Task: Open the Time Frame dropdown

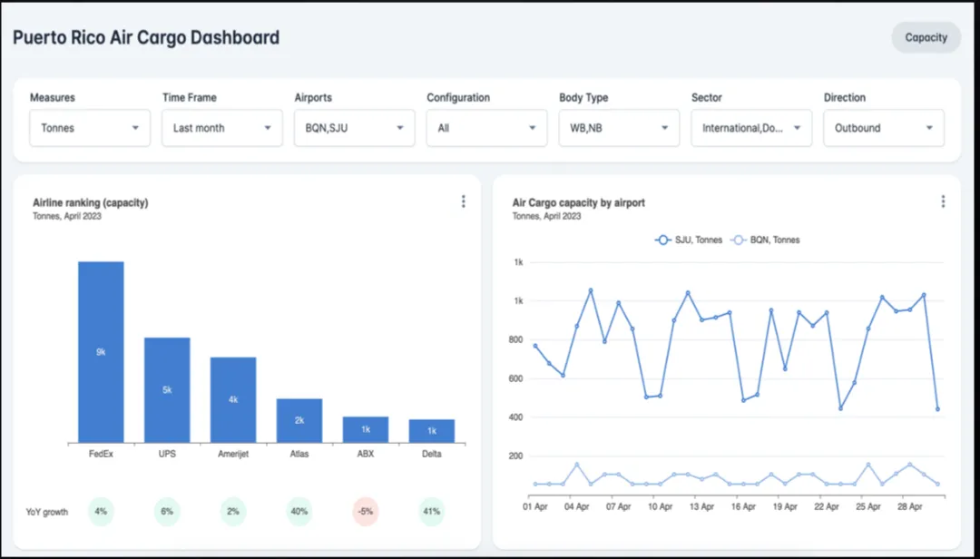Action: [x=222, y=128]
